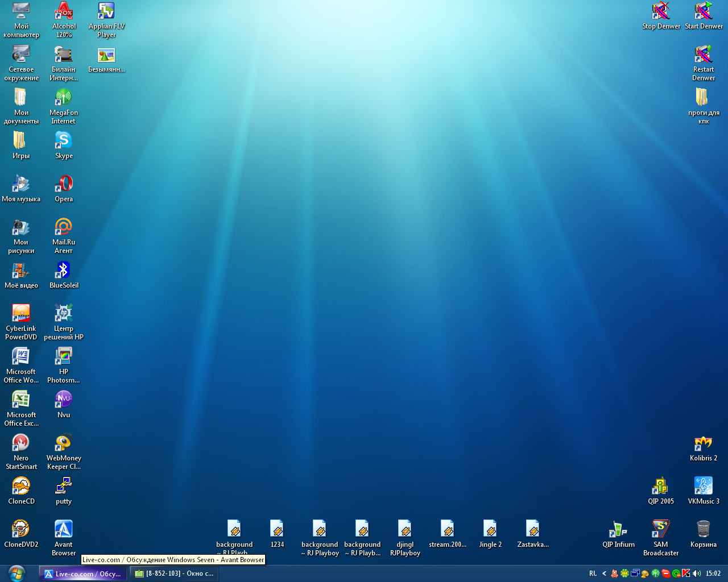Select the Mail.Ru Агент icon
The width and height of the screenshot is (728, 582).
click(64, 227)
